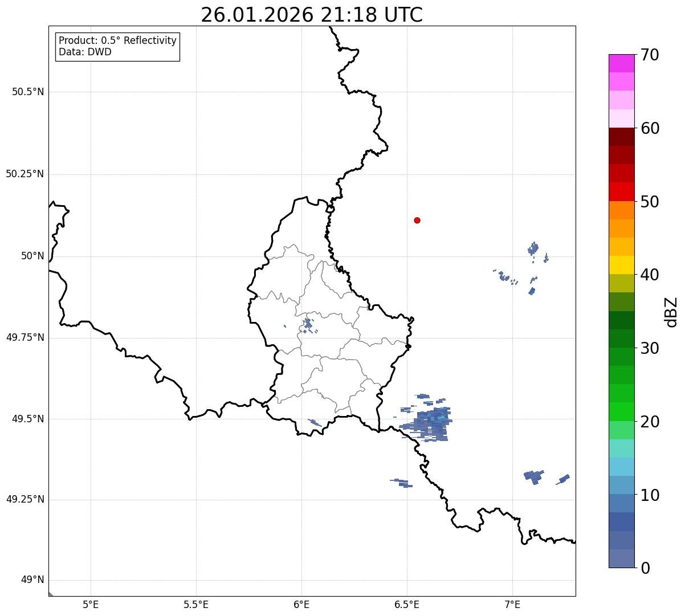
Task: Click the echo patch near 49.3°N 6.5°E
Action: [402, 483]
